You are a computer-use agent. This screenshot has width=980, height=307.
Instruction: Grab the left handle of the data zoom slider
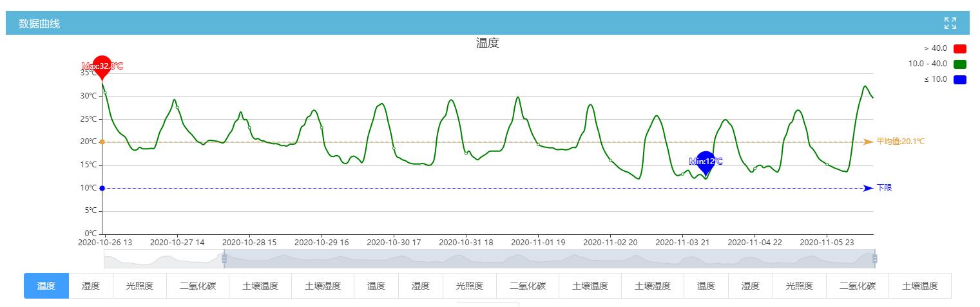tap(224, 259)
